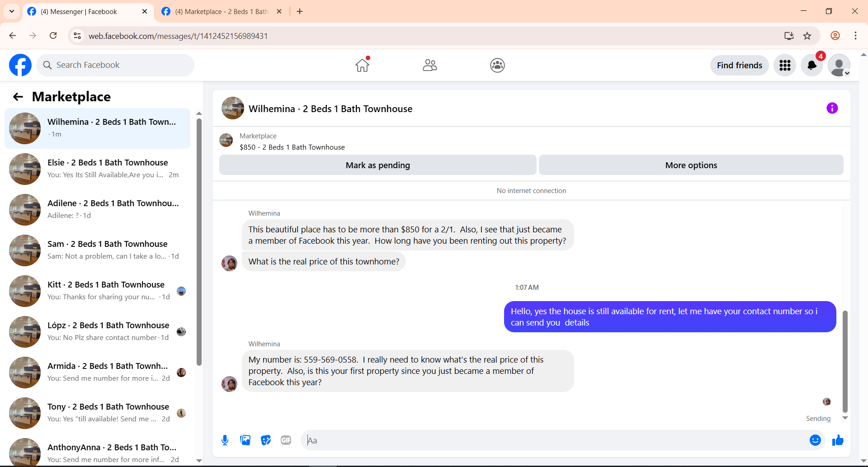Open Armida conversation in chat list
Screen dimensions: 868x467
tap(97, 373)
